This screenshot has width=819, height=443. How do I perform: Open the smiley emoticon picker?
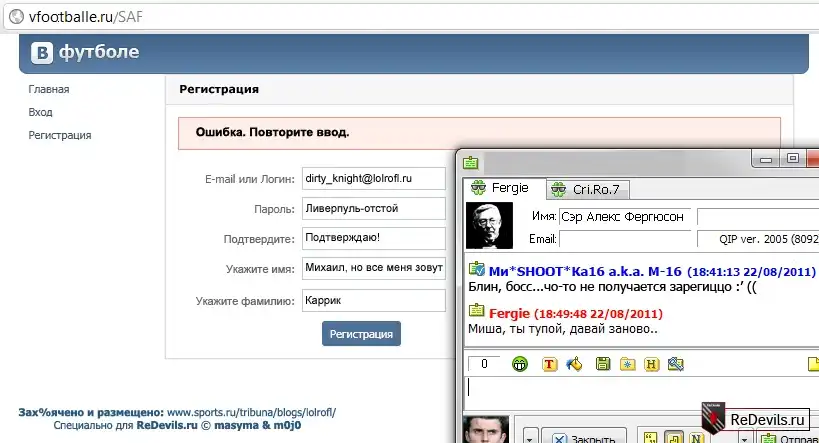pyautogui.click(x=520, y=364)
